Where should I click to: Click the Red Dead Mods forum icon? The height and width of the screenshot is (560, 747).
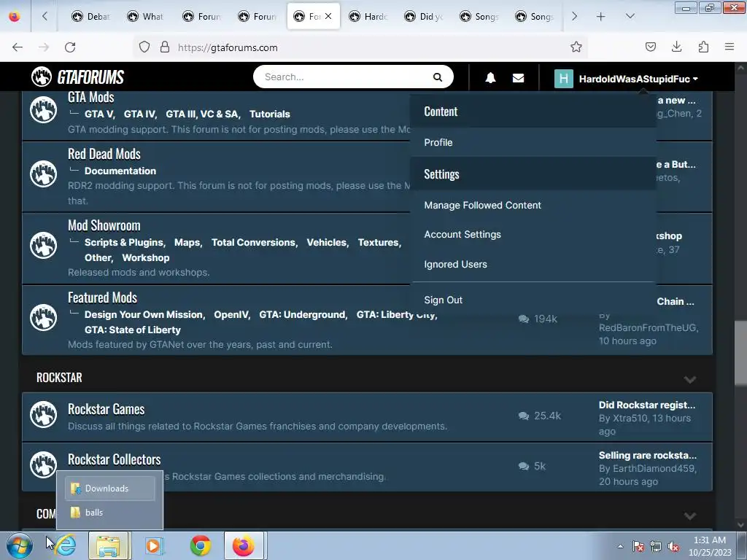click(x=43, y=174)
